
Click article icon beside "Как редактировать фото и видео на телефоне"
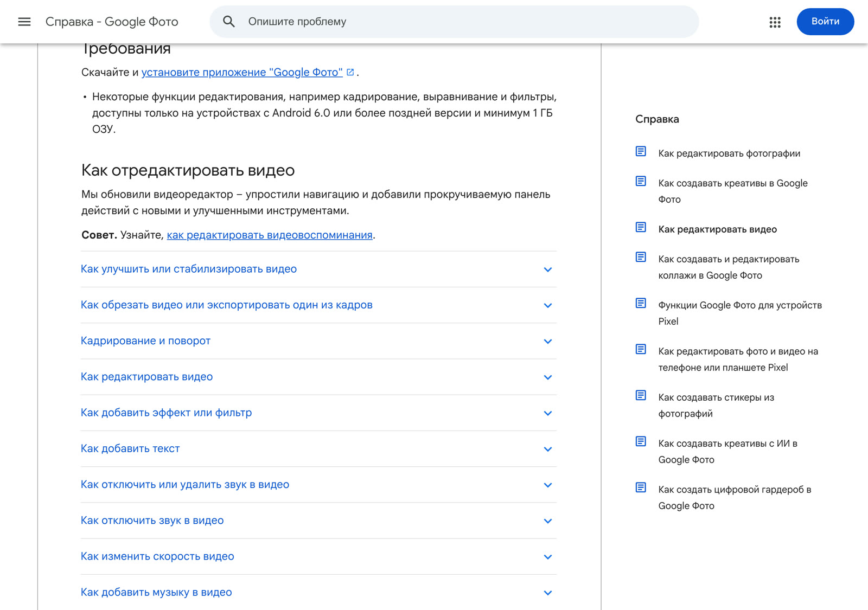click(x=641, y=349)
